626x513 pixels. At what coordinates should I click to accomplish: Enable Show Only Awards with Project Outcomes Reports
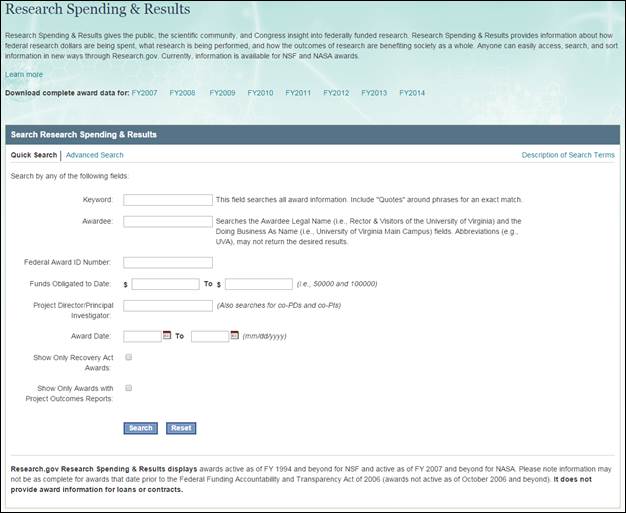tap(129, 388)
